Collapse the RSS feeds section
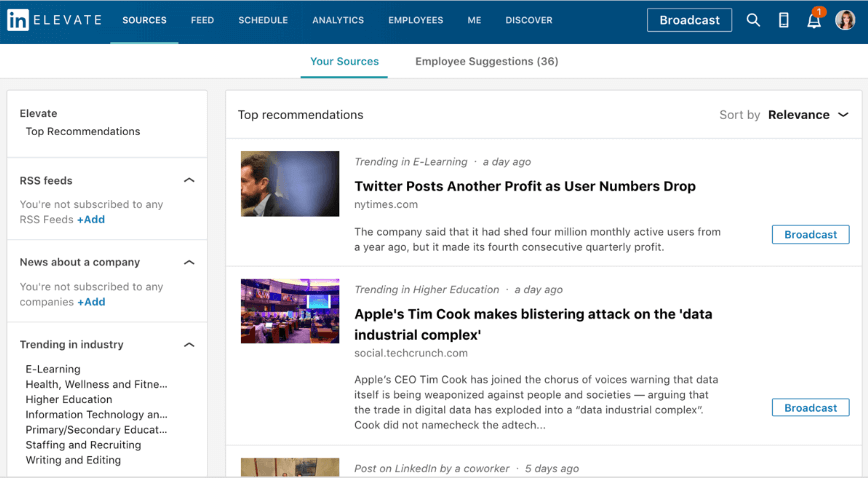The image size is (868, 478). (x=189, y=181)
